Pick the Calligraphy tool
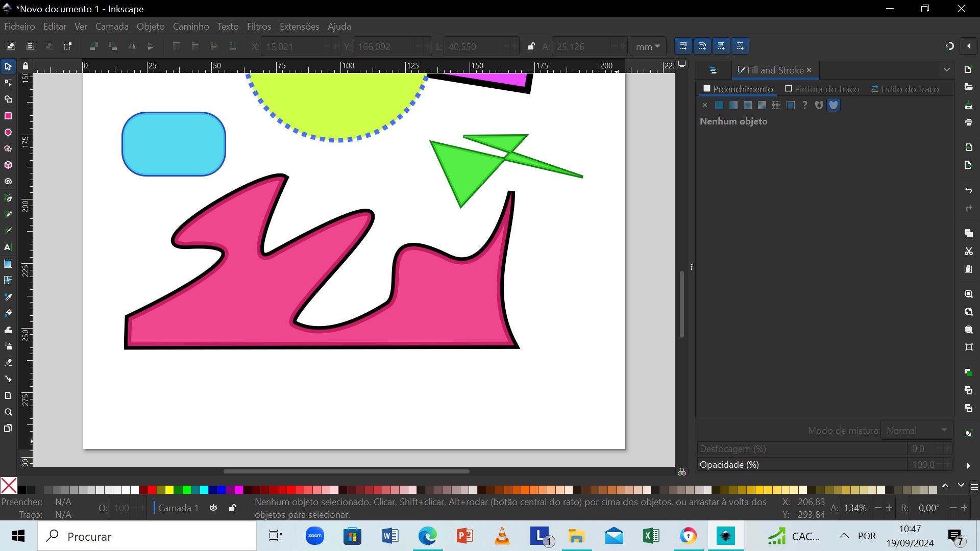The width and height of the screenshot is (980, 551). (x=8, y=231)
